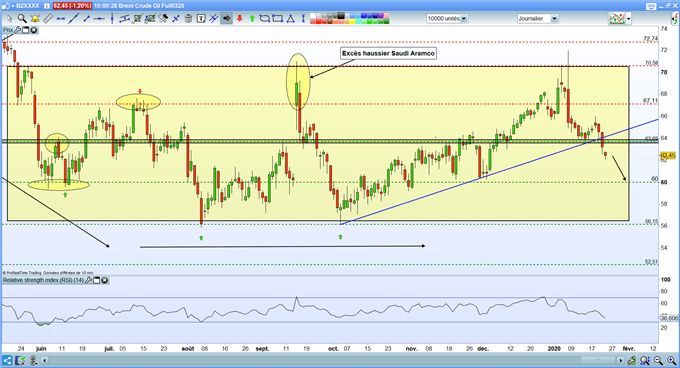Pick the bright red color swatch

pyautogui.click(x=318, y=21)
